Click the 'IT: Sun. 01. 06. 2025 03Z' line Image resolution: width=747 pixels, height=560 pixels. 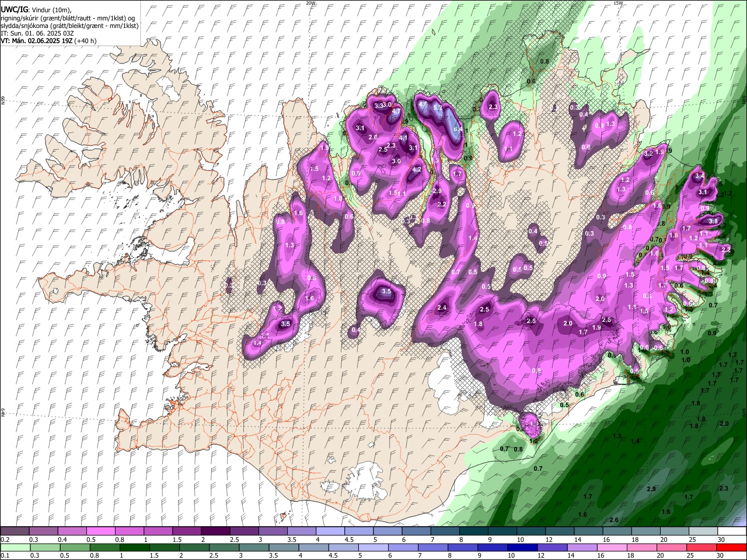(37, 33)
